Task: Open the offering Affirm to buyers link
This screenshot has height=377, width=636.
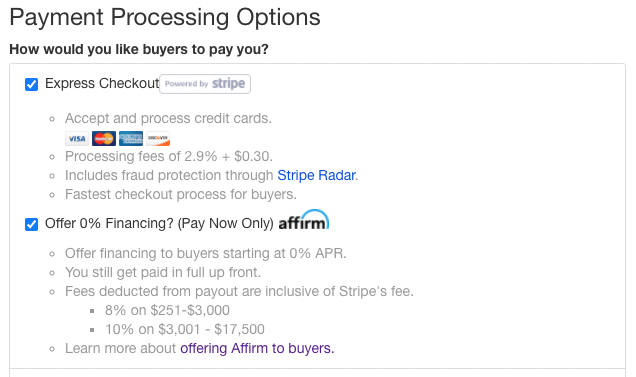Action: (257, 348)
